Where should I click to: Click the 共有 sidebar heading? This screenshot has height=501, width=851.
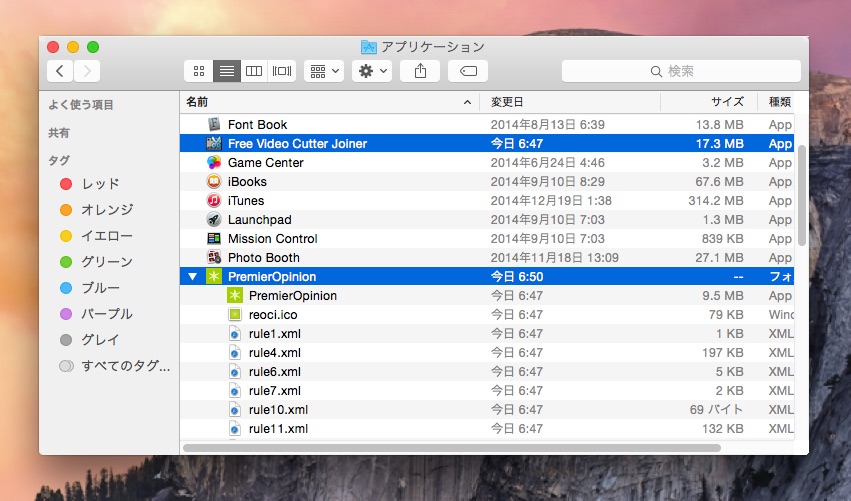coord(59,133)
